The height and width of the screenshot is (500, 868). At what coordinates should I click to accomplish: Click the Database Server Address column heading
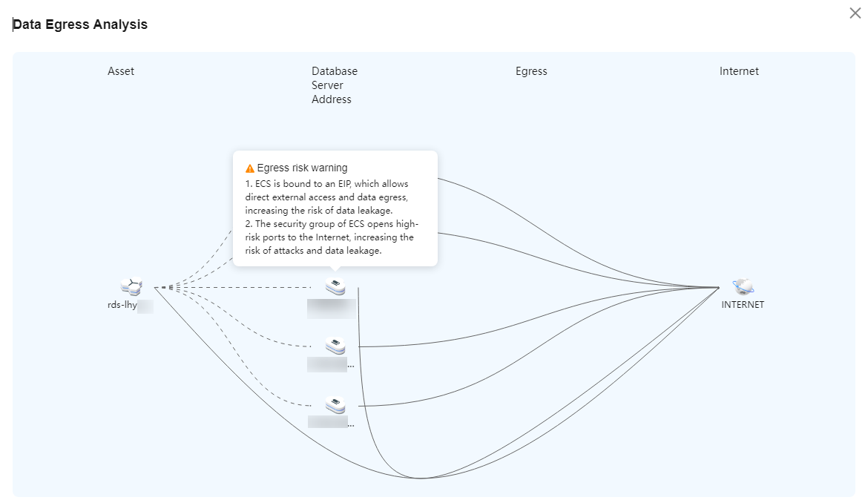(335, 85)
